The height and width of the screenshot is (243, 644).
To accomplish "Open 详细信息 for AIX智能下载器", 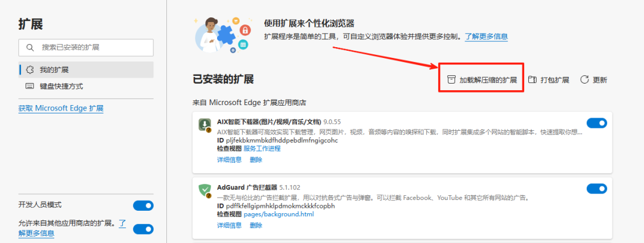I will (229, 159).
